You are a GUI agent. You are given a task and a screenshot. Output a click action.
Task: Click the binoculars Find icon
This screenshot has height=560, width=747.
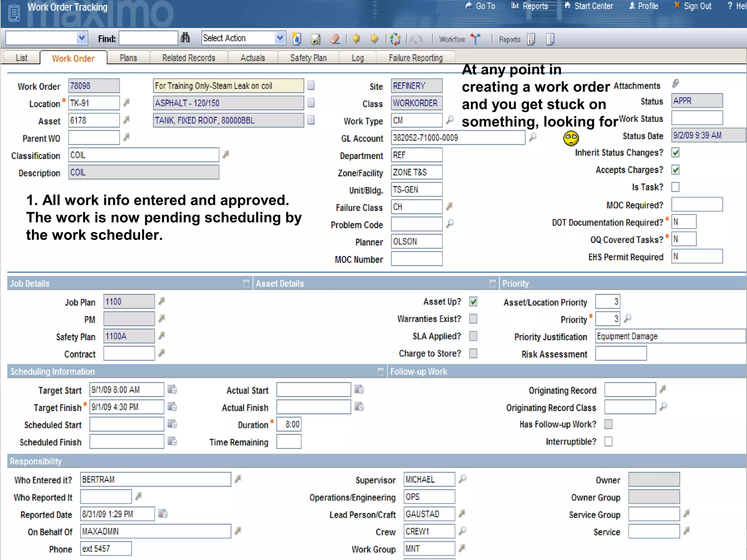point(185,38)
